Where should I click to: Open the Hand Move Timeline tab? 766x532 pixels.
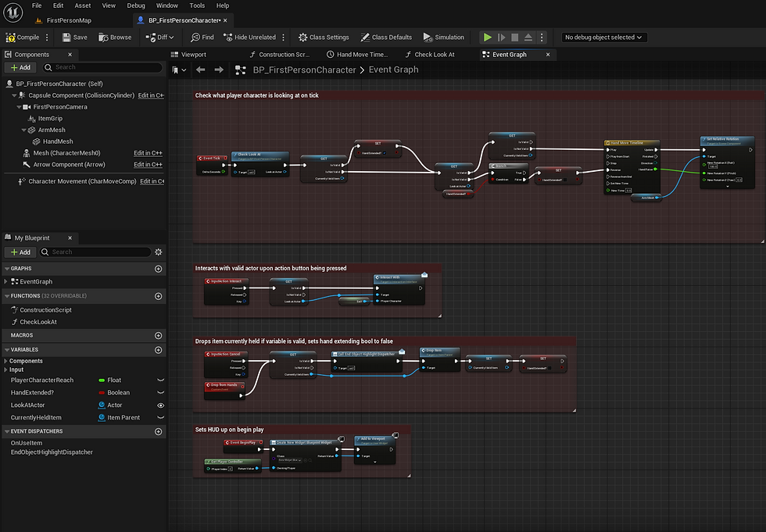point(357,55)
